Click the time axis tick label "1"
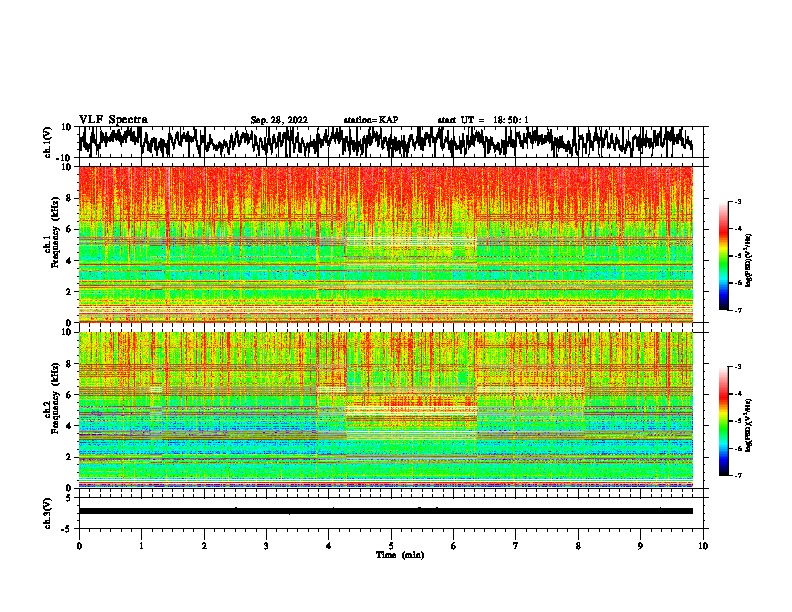Viewport: 792px width, 612px height. [x=141, y=546]
